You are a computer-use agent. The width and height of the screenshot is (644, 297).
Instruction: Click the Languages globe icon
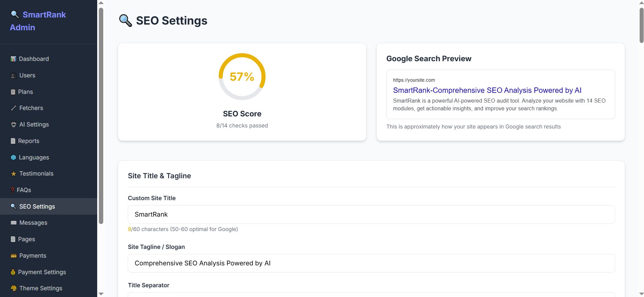[x=13, y=157]
